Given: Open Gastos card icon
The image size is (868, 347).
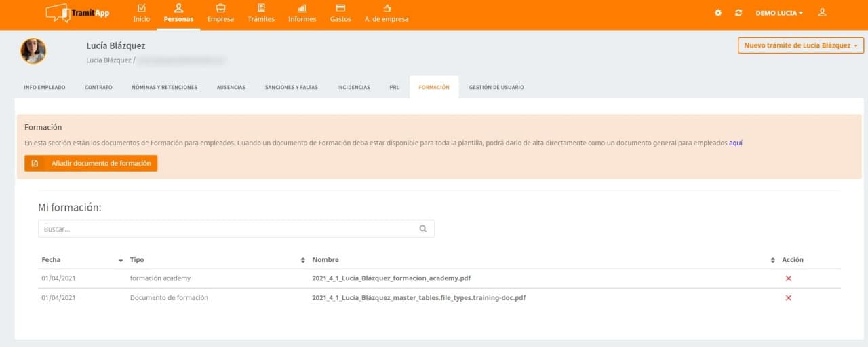Looking at the screenshot, I should coord(340,9).
